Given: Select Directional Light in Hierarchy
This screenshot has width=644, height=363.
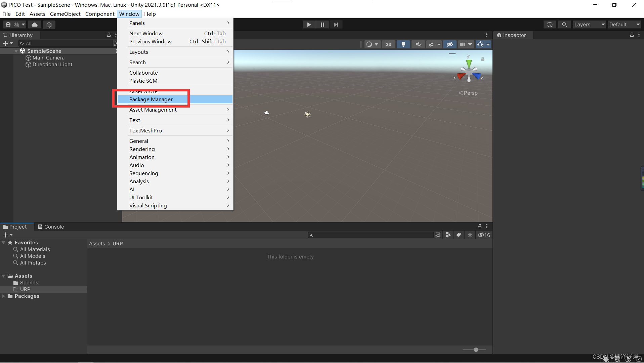Looking at the screenshot, I should 52,65.
